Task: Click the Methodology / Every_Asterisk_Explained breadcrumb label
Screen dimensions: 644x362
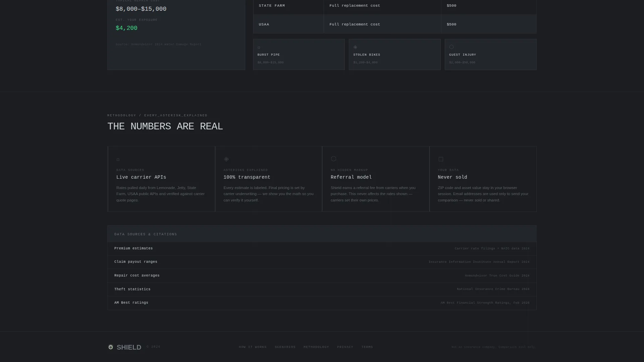Action: (157, 115)
